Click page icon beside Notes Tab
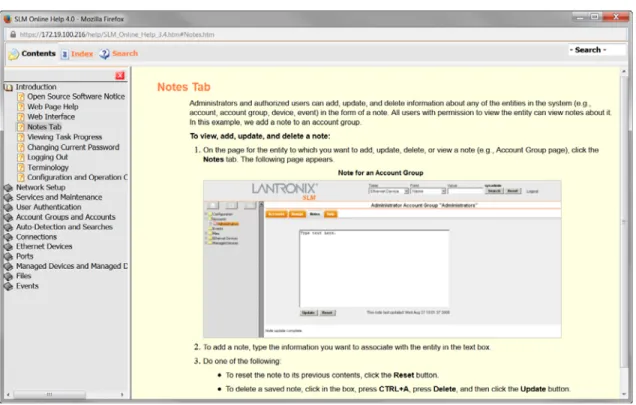The height and width of the screenshot is (405, 636). (x=21, y=127)
